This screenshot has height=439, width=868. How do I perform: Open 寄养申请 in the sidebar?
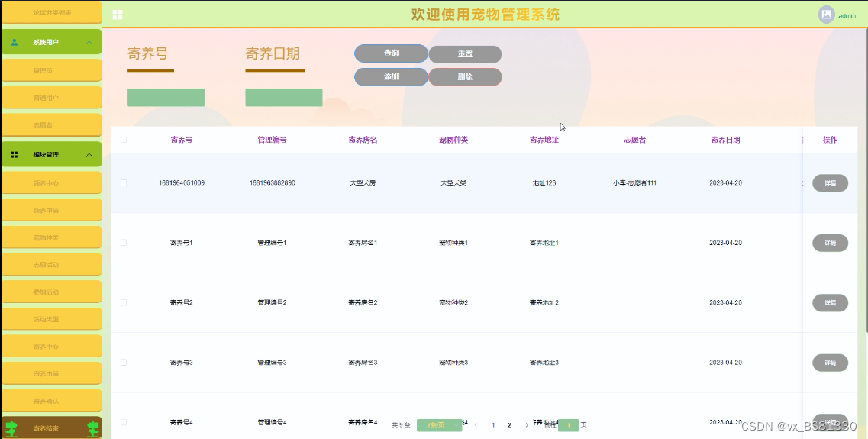point(52,373)
